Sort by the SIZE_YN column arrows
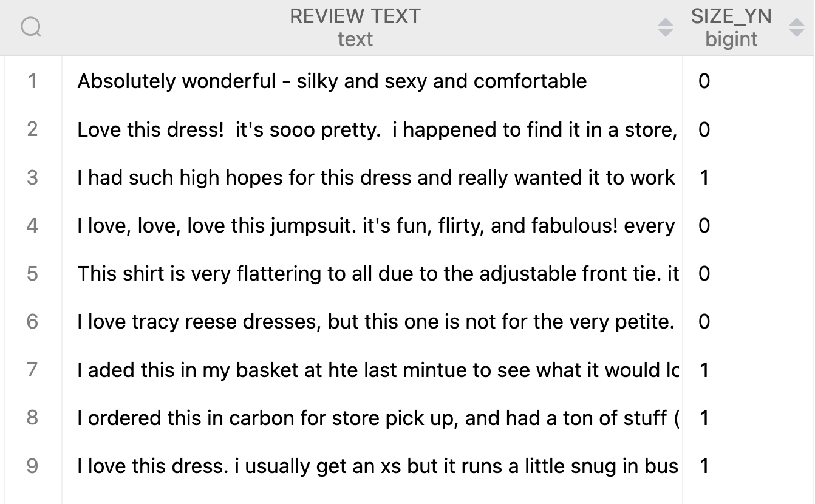Image resolution: width=815 pixels, height=504 pixels. point(796,27)
